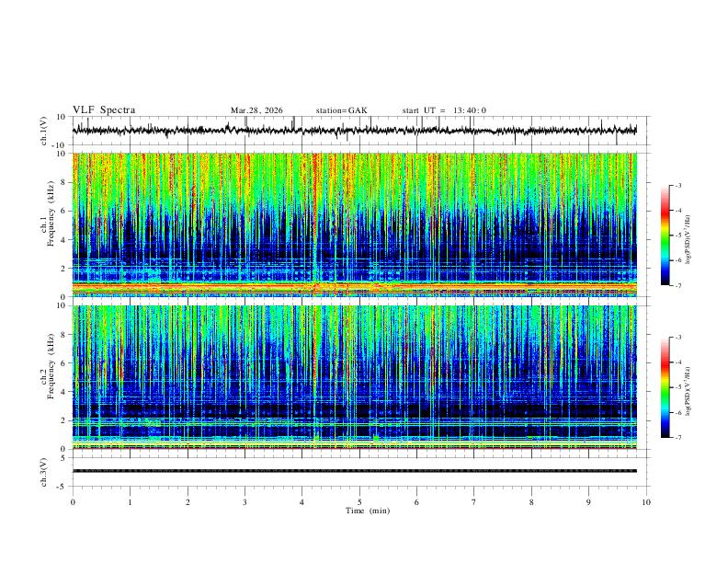The width and height of the screenshot is (728, 563).
Task: Click the "ch.1(V)" waveform axis label
Action: (44, 131)
